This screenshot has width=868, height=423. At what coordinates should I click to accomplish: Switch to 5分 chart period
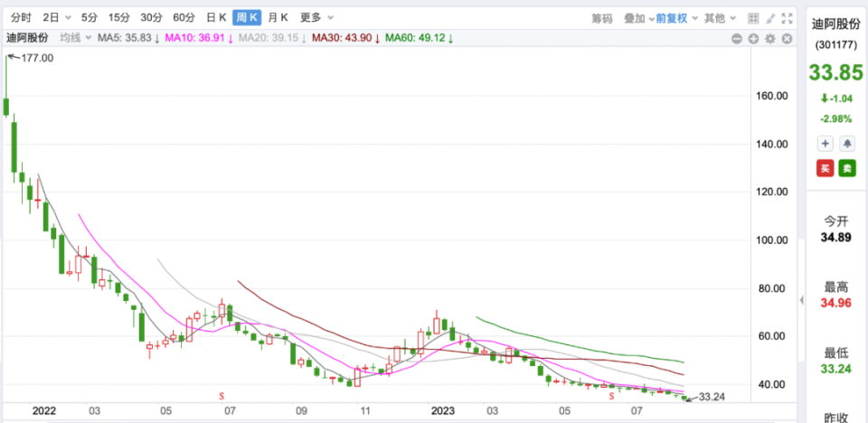(90, 18)
